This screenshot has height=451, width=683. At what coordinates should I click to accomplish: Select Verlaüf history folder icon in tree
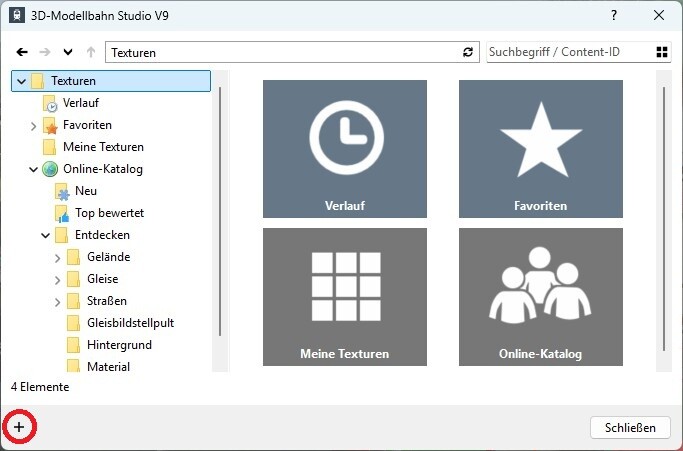[x=50, y=104]
